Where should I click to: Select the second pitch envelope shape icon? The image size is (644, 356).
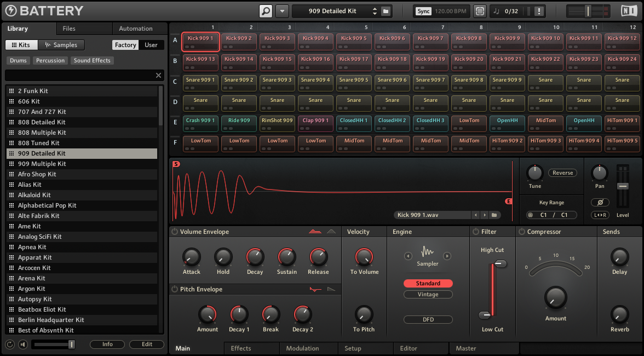331,290
